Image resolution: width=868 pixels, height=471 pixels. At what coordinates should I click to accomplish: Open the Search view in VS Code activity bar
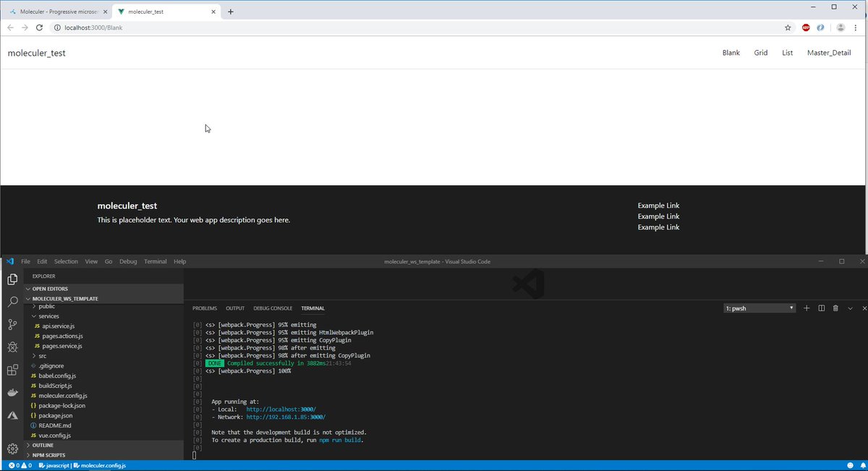[12, 302]
